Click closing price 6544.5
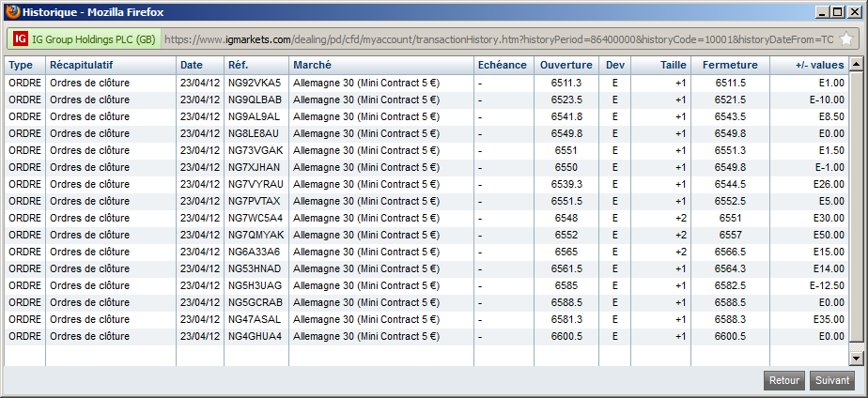 730,184
